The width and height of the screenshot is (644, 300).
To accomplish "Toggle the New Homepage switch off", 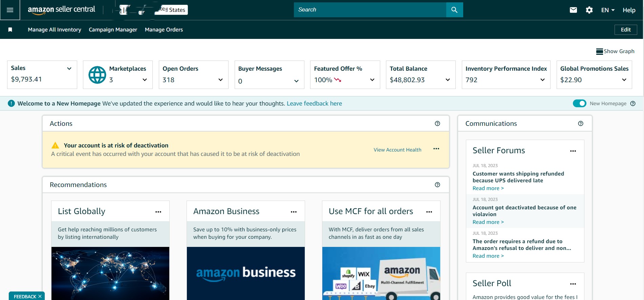I will (x=579, y=103).
